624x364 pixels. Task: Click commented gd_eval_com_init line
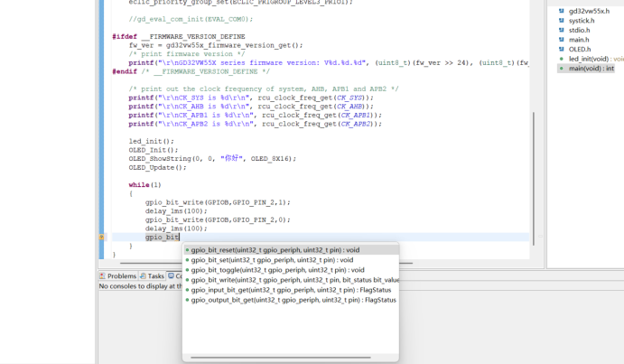click(x=191, y=19)
